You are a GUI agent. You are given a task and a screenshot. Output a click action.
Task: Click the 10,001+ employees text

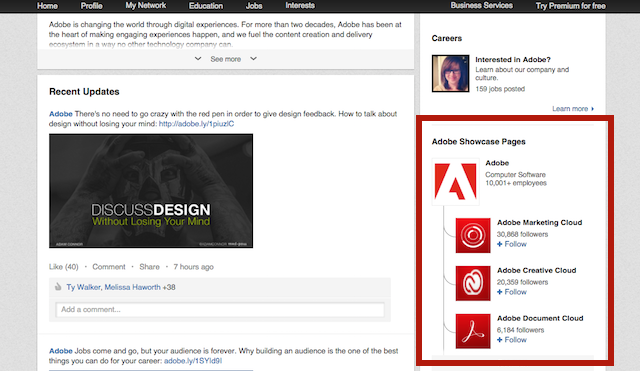click(x=516, y=183)
